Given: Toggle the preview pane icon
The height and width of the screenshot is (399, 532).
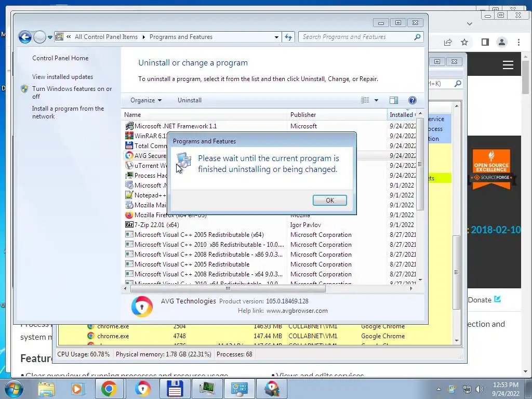Looking at the screenshot, I should coord(394,100).
